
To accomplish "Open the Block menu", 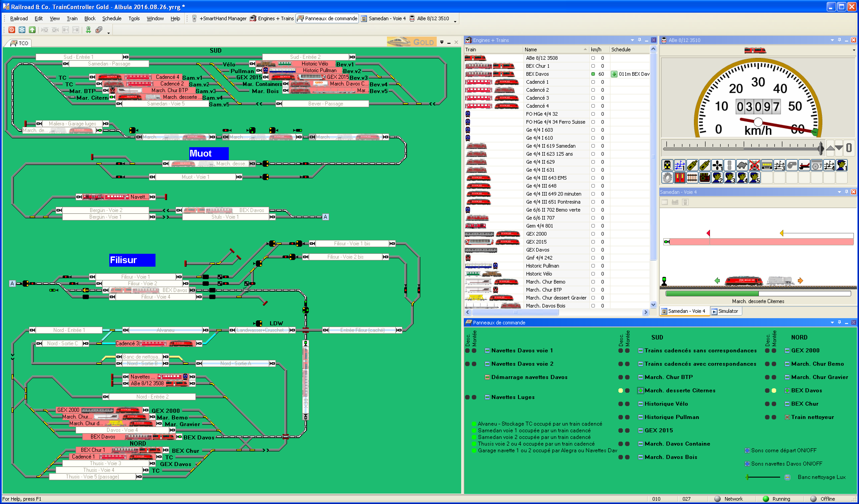I will pos(90,18).
